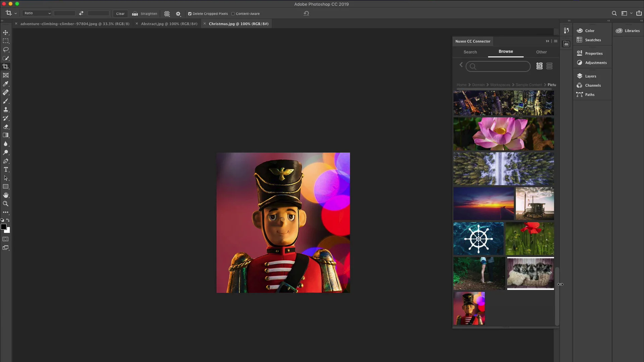Open the Search tab in Nuxeo panel
Screen dimensions: 644x362
(x=470, y=52)
